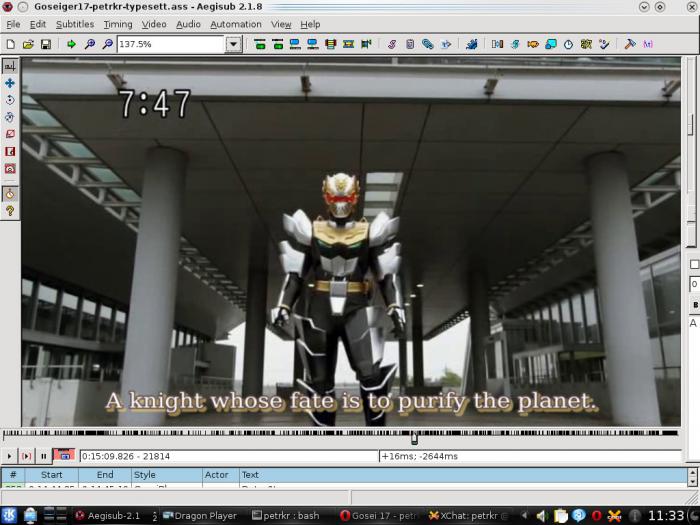Image resolution: width=700 pixels, height=525 pixels.
Task: Open subtitles with the folder icon
Action: pos(28,44)
